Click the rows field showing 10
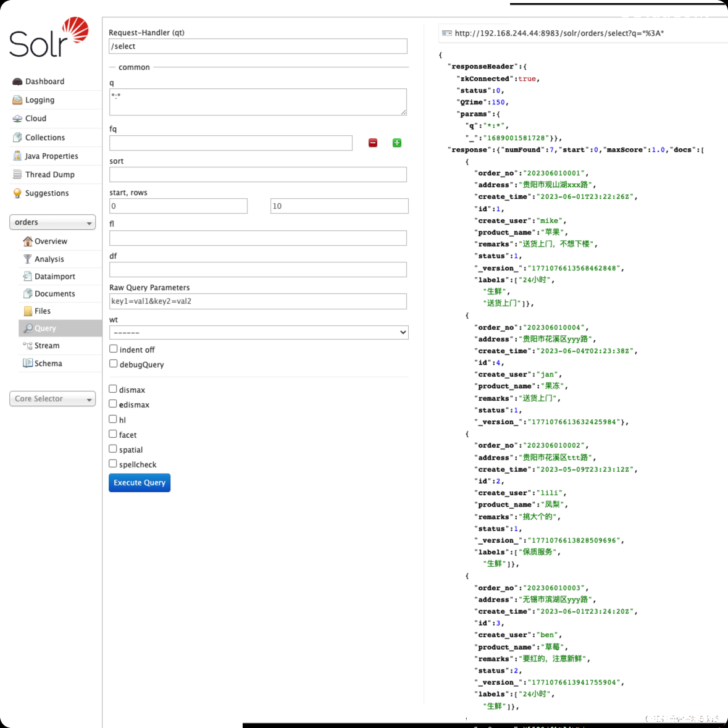This screenshot has width=728, height=728. point(340,206)
